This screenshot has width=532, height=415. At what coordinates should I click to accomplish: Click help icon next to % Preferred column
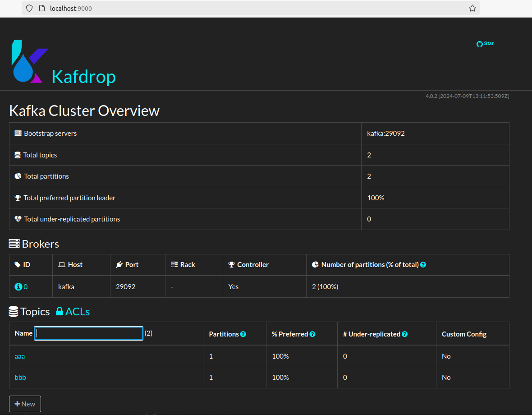[x=312, y=334]
